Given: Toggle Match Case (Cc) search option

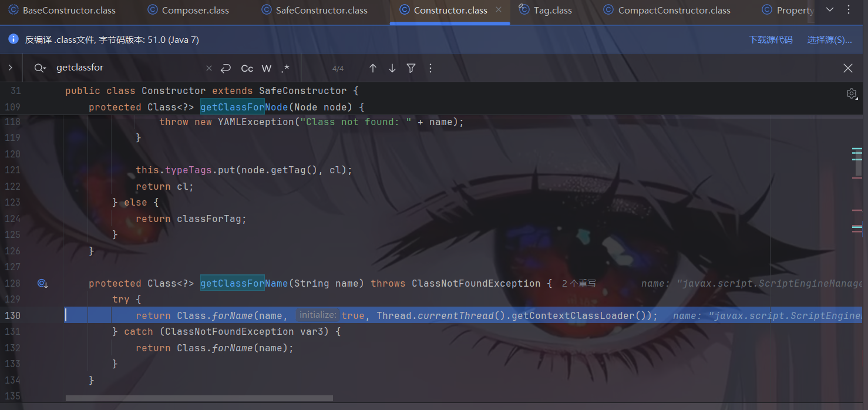Looking at the screenshot, I should point(247,68).
